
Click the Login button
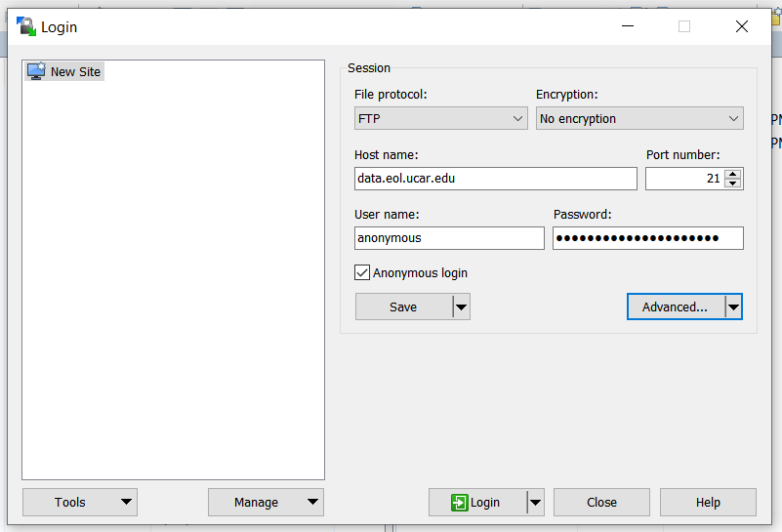(477, 502)
